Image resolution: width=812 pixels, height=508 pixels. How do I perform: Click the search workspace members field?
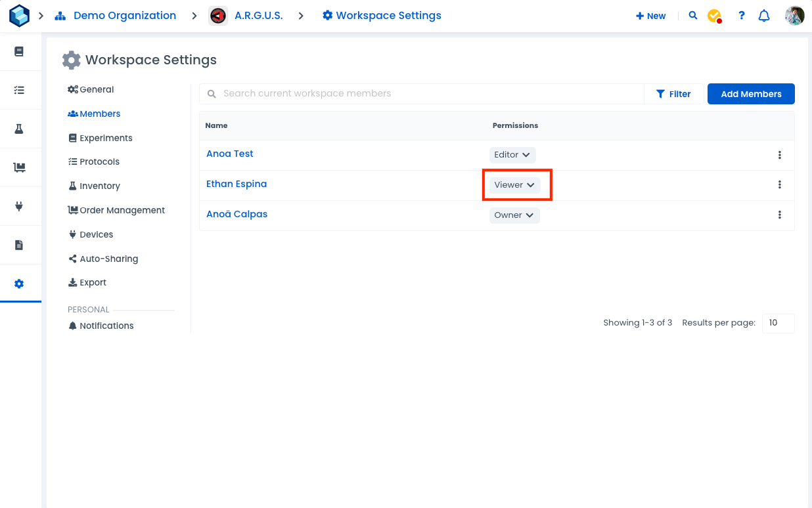427,94
